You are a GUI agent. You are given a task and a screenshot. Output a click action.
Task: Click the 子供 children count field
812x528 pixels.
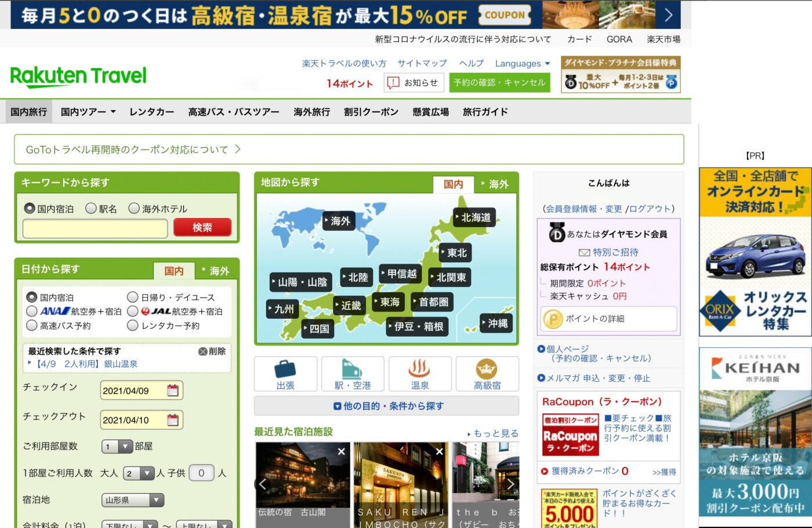201,473
